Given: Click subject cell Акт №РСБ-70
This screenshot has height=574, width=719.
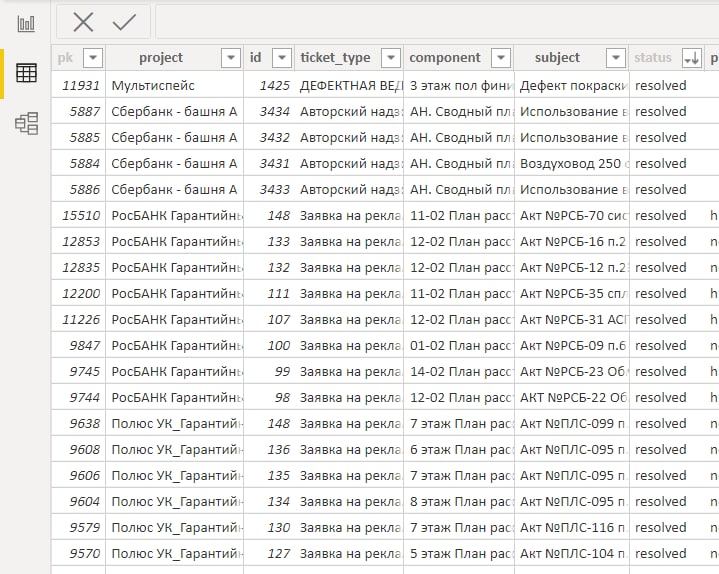Looking at the screenshot, I should coord(572,215).
